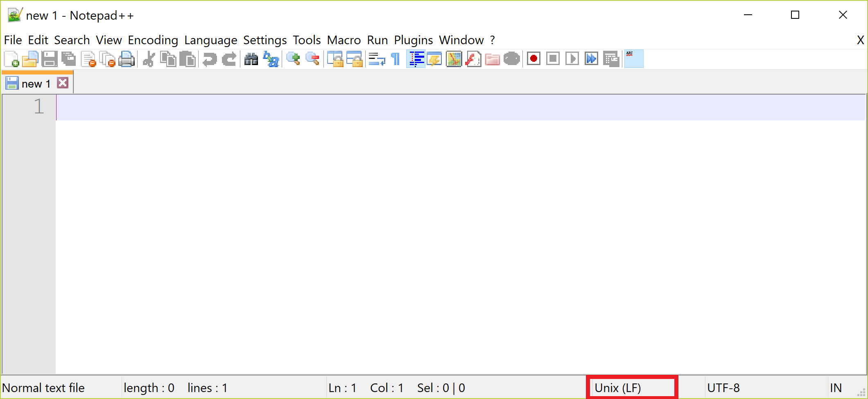868x399 pixels.
Task: Open the View menu
Action: (x=109, y=40)
